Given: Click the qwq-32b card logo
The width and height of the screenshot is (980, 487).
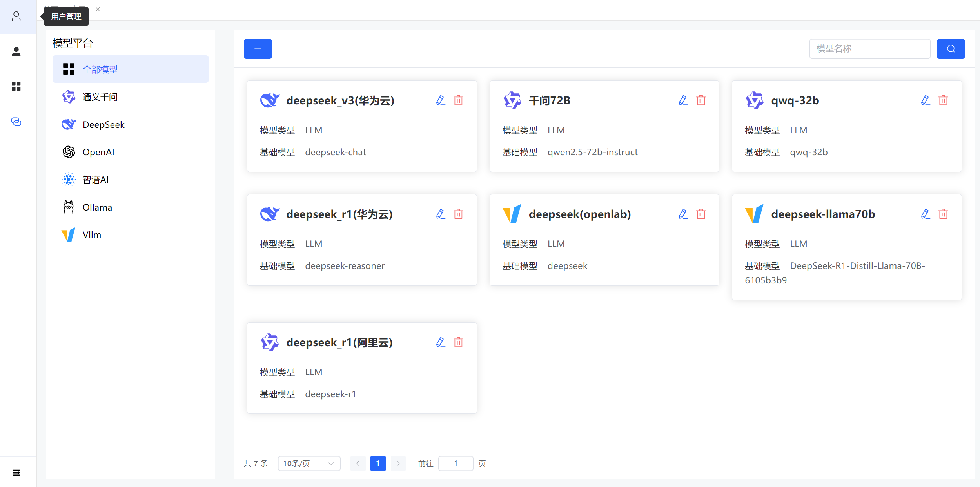Looking at the screenshot, I should 755,100.
